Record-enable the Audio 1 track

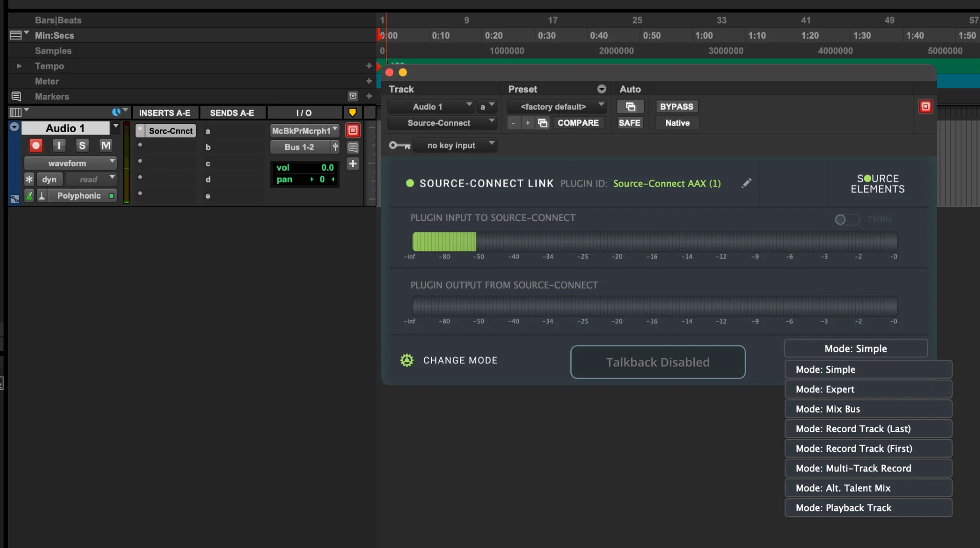(x=36, y=145)
